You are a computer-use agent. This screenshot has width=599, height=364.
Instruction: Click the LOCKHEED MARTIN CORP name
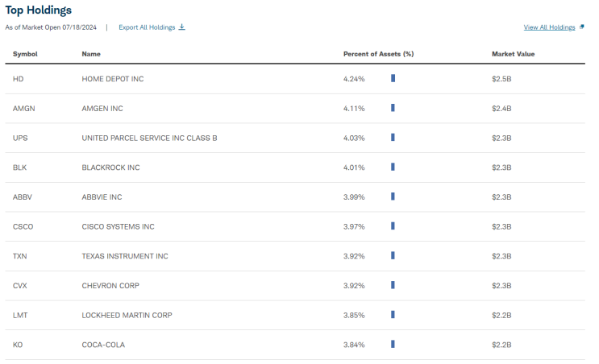pyautogui.click(x=127, y=315)
